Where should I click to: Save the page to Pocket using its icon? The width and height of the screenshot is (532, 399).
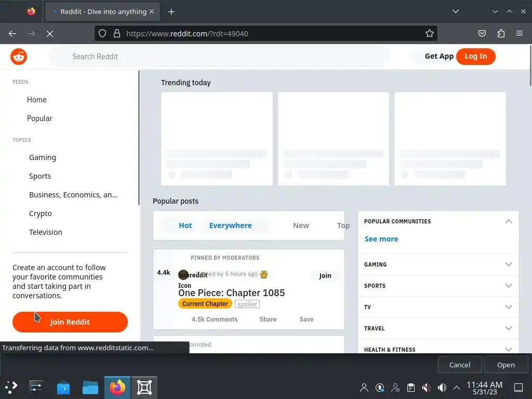tap(482, 33)
